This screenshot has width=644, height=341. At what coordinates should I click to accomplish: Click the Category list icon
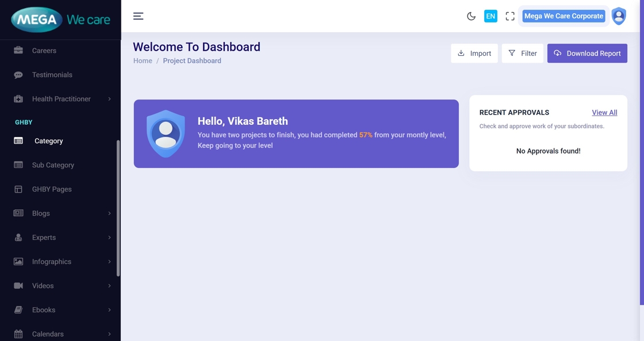[18, 141]
